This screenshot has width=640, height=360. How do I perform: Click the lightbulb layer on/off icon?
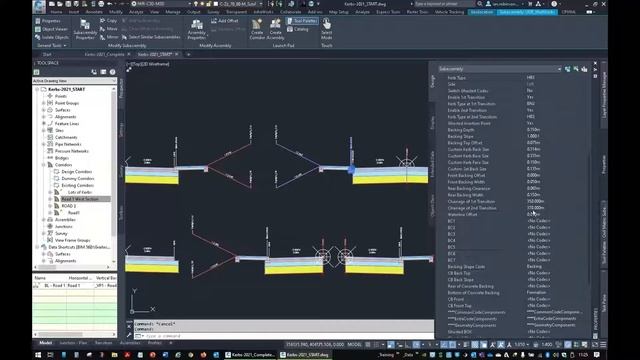tap(196, 4)
